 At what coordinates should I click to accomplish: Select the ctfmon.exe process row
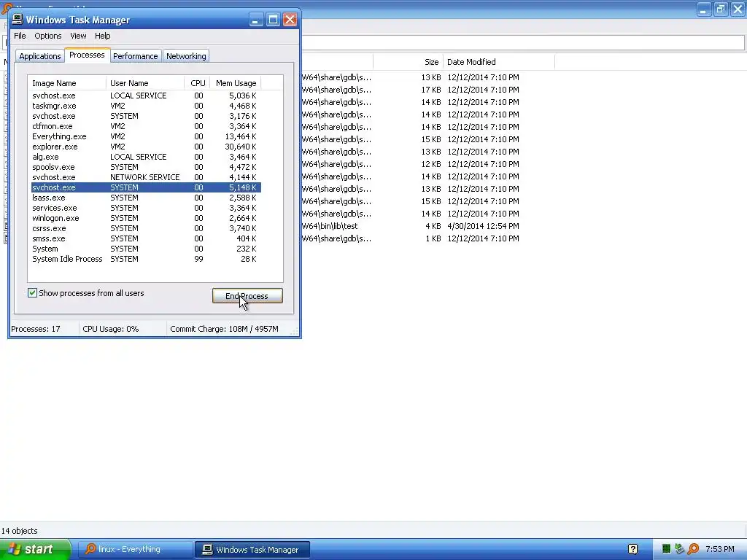click(146, 126)
